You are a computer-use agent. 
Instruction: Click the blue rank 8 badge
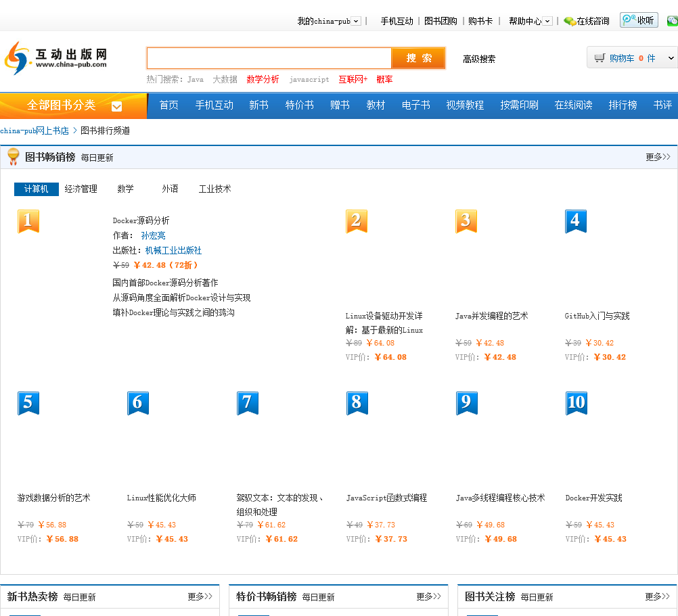[x=357, y=403]
